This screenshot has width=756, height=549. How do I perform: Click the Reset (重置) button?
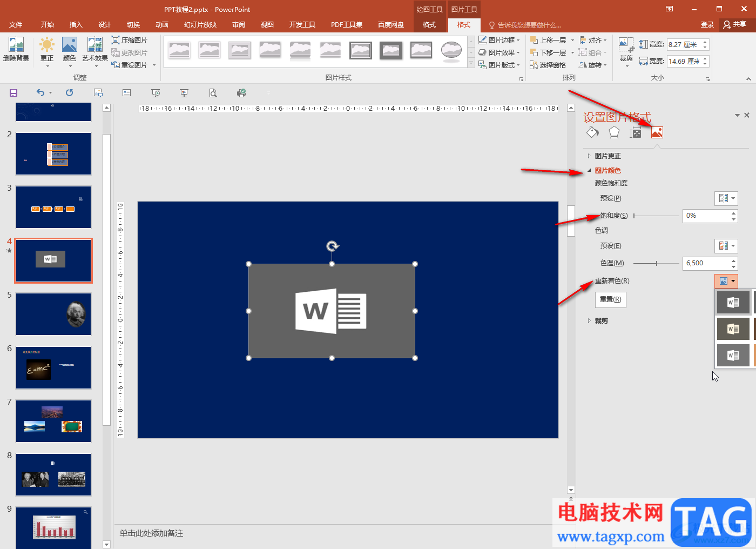tap(611, 299)
